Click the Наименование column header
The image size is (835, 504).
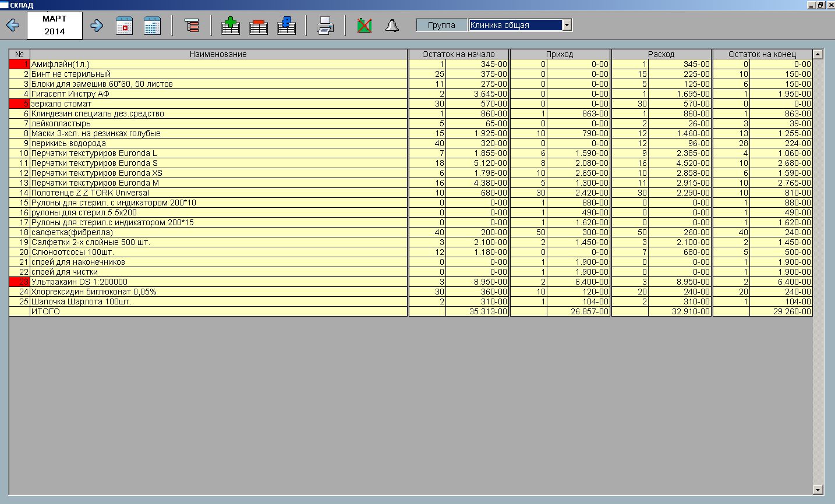click(218, 54)
